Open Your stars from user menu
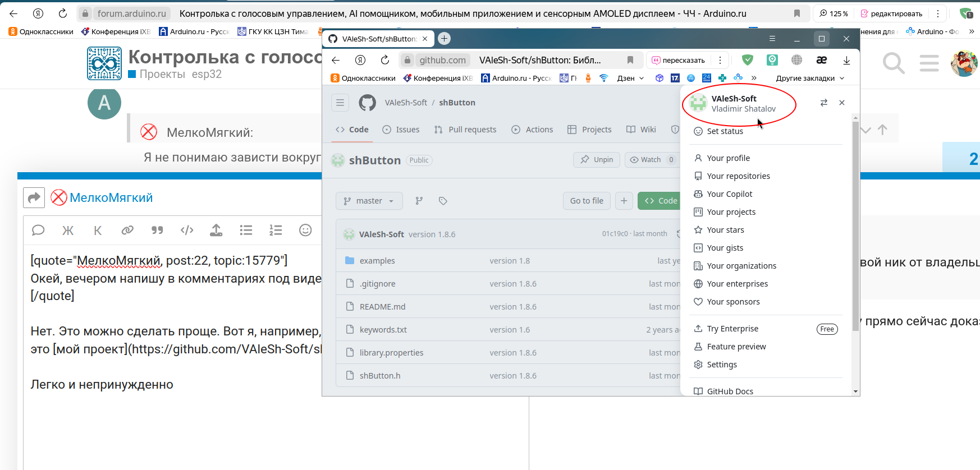Viewport: 980px width, 470px height. point(766,230)
